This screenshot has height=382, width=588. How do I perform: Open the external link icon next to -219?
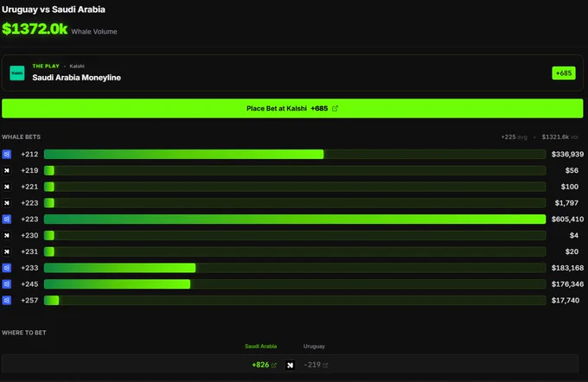[x=325, y=365]
